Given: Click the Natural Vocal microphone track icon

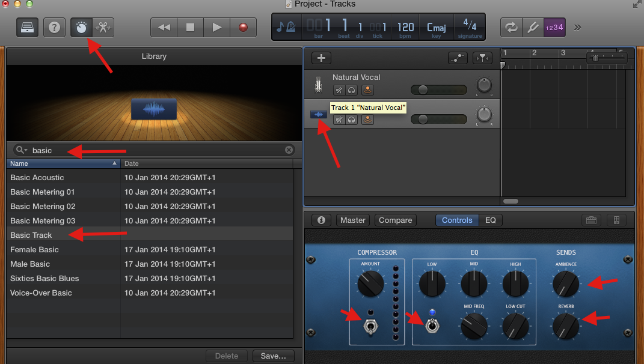Looking at the screenshot, I should (319, 84).
